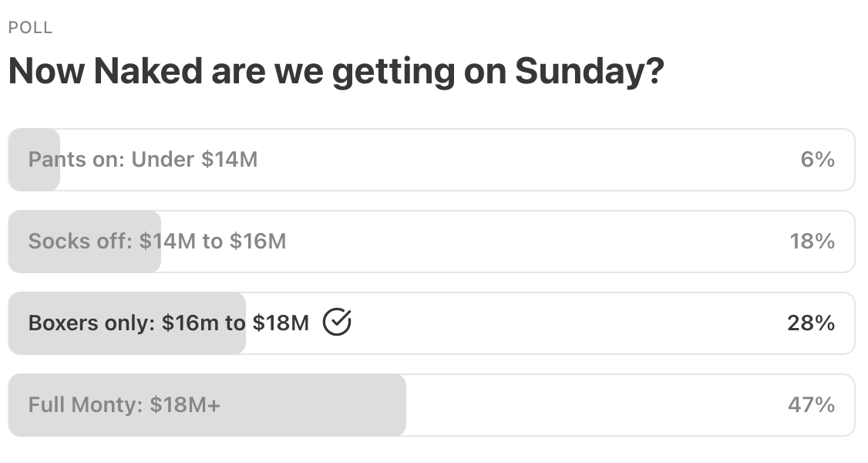Click empty white space in Pants on row
868x463 pixels.
pos(524,160)
